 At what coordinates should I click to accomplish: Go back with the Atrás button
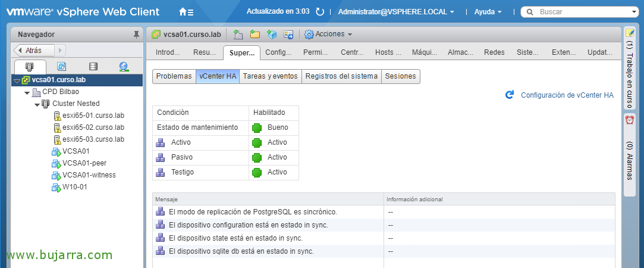34,51
